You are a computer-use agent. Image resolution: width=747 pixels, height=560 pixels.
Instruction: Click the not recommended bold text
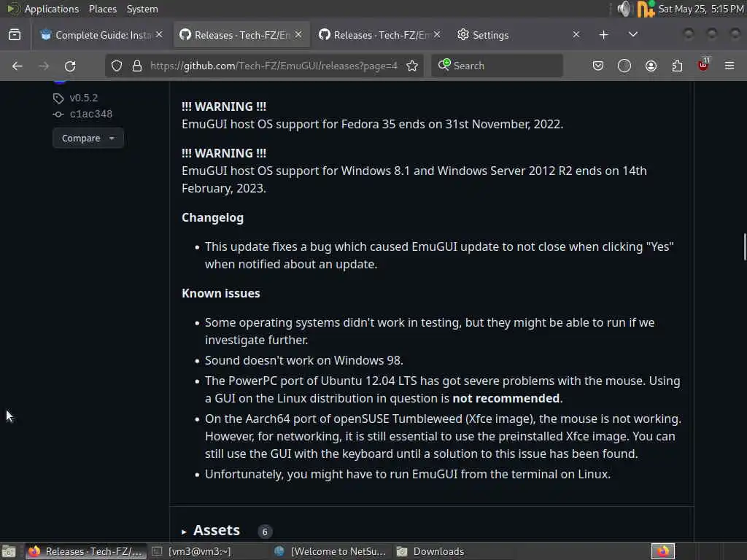(x=506, y=398)
